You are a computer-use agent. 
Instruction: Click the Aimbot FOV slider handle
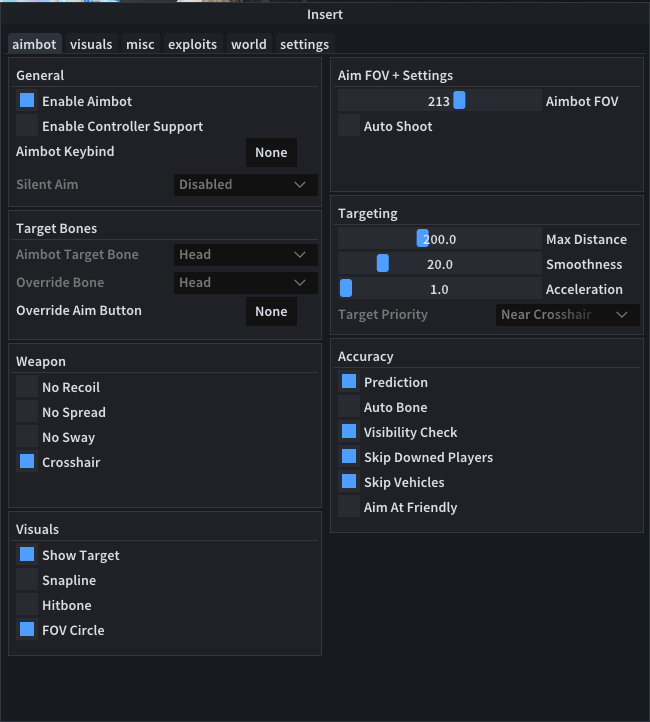click(x=459, y=100)
